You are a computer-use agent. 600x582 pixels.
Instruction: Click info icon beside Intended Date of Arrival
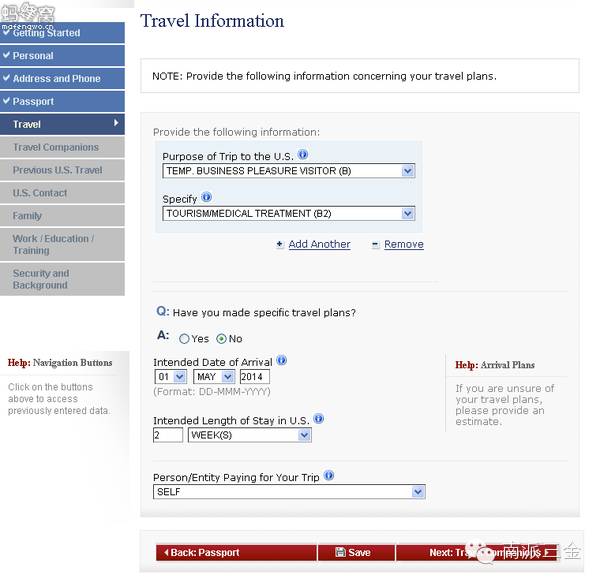[282, 360]
